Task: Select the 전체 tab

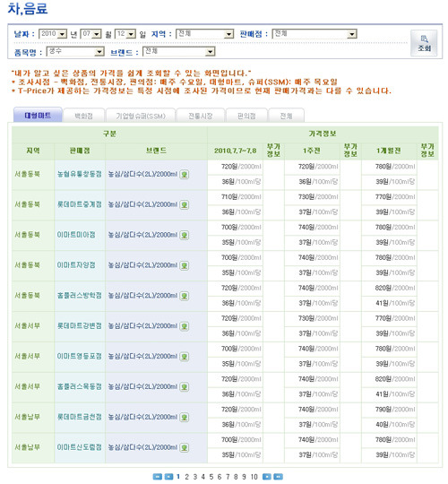Action: point(287,116)
